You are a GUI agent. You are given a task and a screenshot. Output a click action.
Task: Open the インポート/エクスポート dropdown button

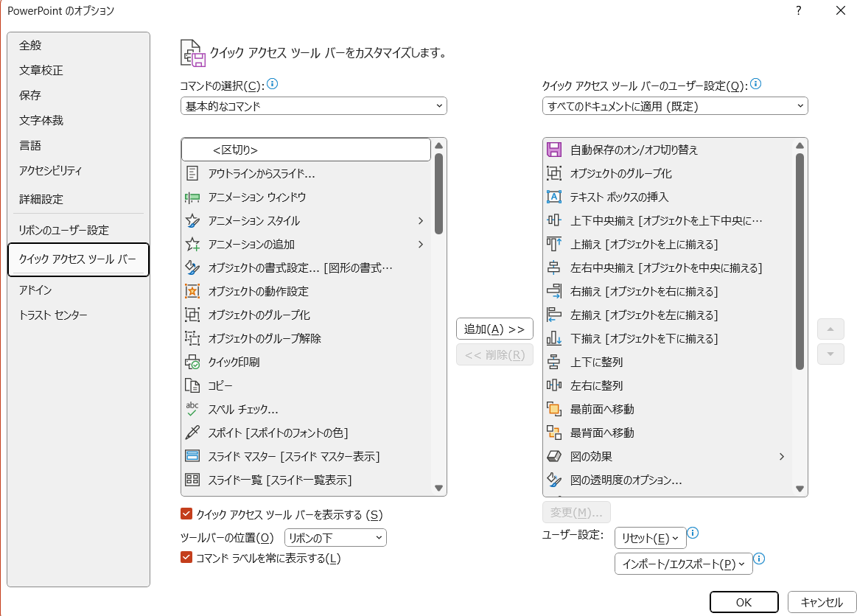tap(683, 564)
